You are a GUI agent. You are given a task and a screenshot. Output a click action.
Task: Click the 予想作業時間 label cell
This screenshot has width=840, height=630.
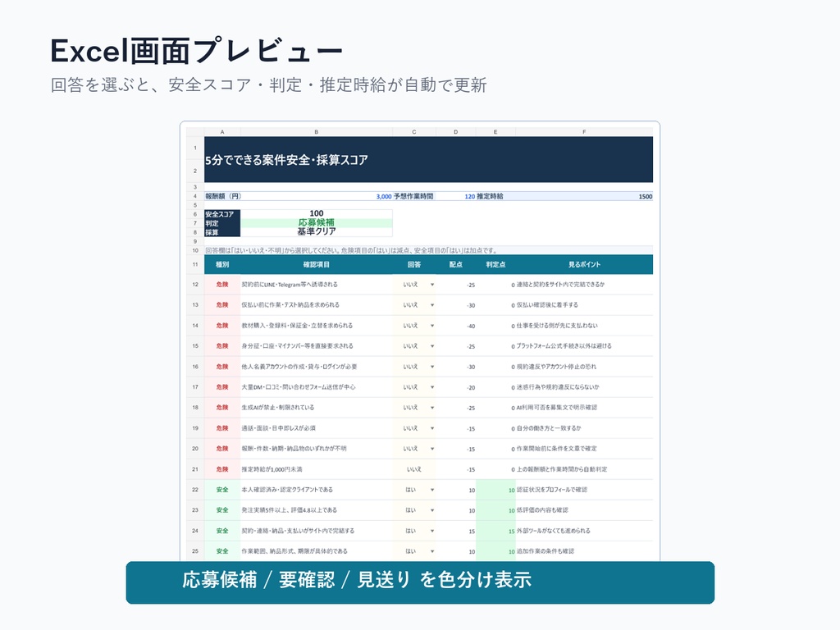(414, 197)
